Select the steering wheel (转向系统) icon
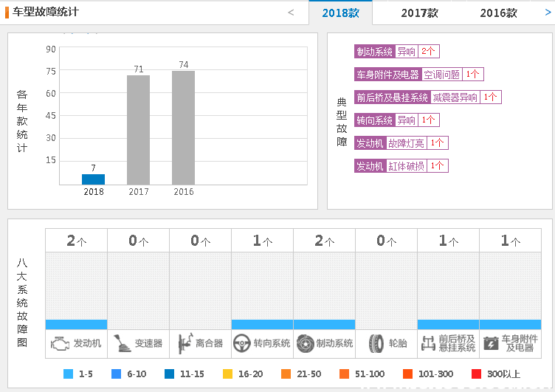This screenshot has height=392, width=555. pyautogui.click(x=241, y=343)
